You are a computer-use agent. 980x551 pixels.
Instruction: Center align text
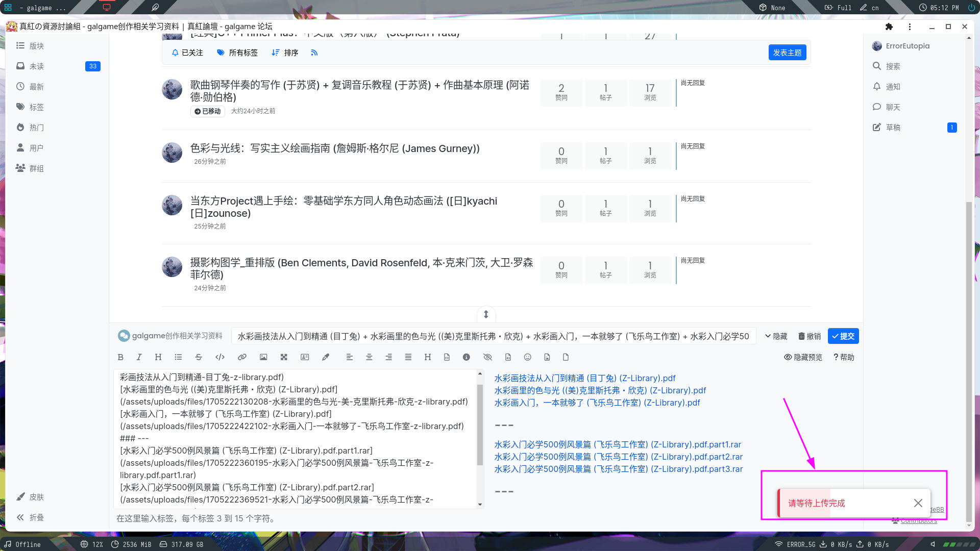(369, 357)
